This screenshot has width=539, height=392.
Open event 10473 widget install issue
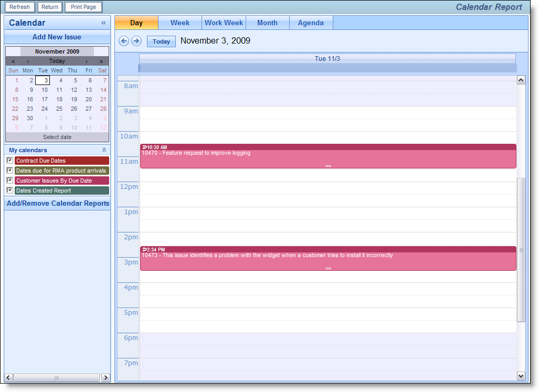click(x=329, y=258)
